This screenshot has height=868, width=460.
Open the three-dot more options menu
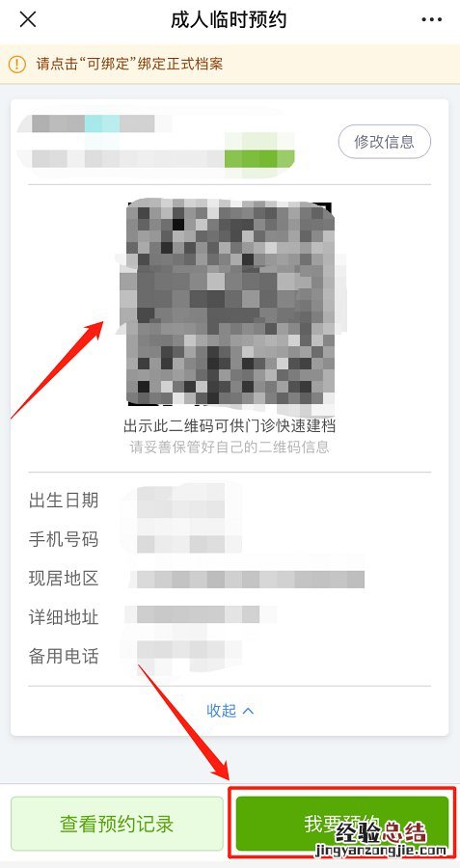click(431, 20)
